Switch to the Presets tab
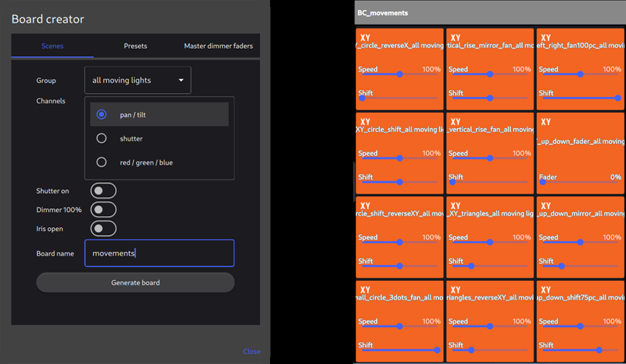 point(135,46)
